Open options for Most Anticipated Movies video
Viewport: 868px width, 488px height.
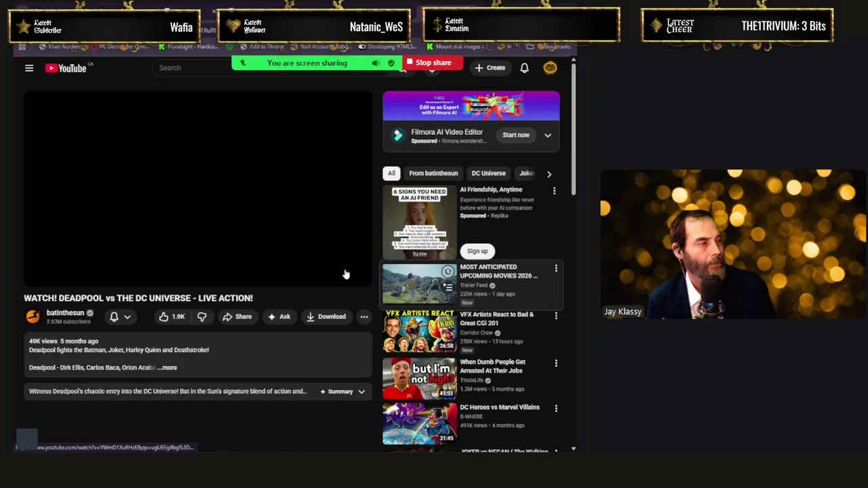point(556,268)
